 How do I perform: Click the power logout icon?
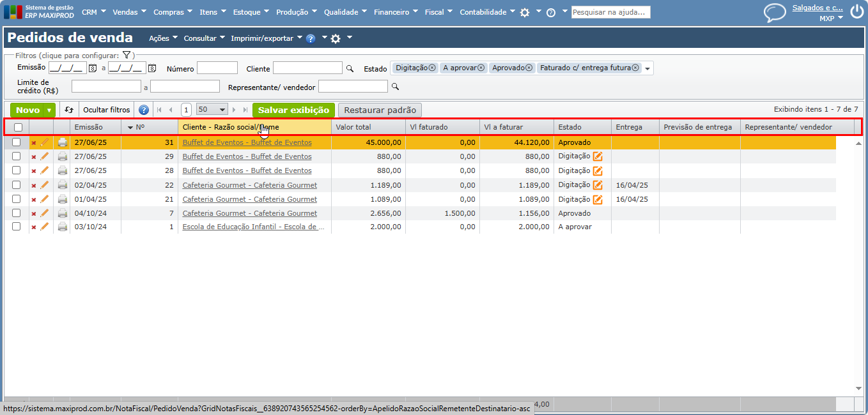(856, 12)
